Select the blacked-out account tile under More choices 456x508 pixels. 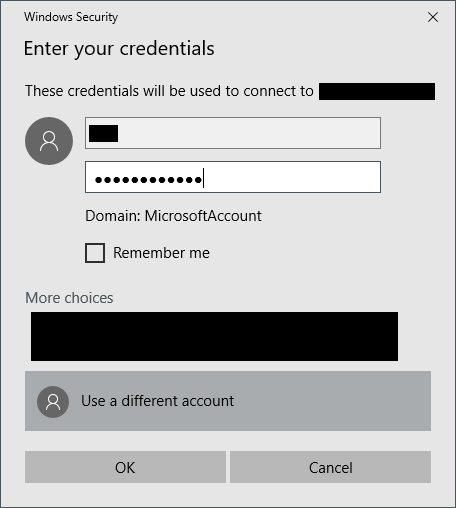[214, 336]
